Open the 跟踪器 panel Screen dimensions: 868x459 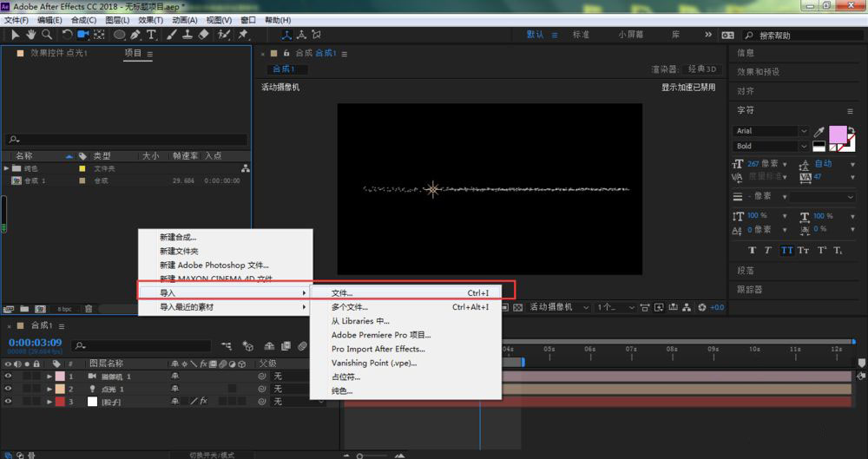[x=750, y=289]
